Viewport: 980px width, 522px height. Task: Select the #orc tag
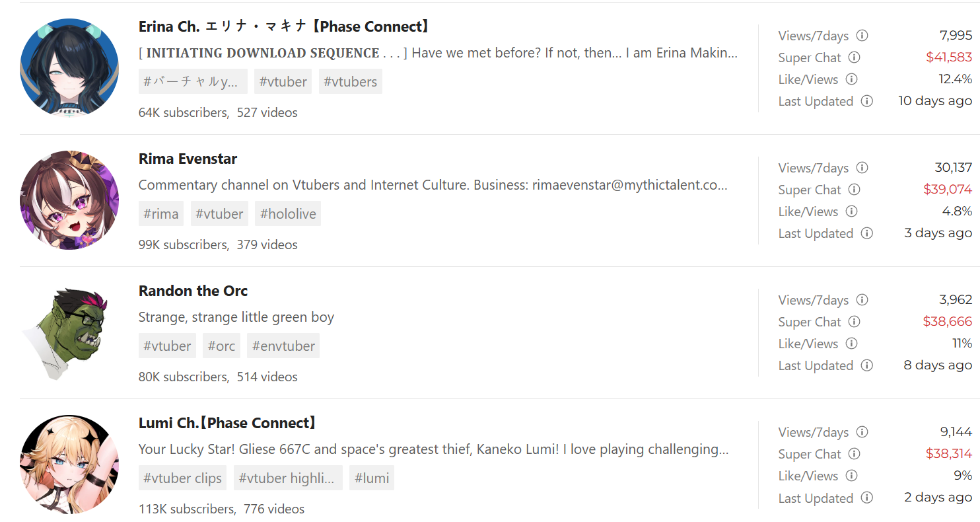pos(221,346)
